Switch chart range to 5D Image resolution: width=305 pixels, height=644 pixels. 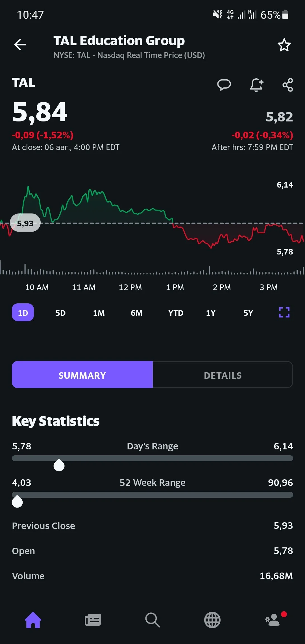coord(60,313)
